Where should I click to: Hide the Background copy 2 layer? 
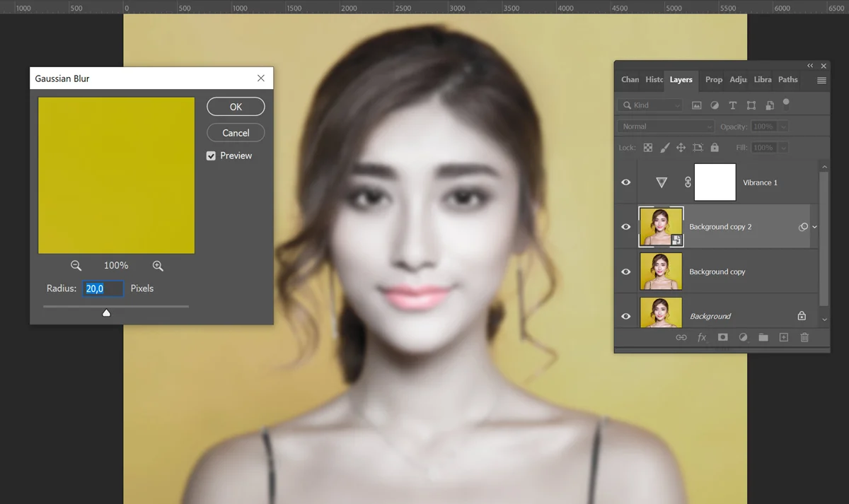tap(625, 227)
